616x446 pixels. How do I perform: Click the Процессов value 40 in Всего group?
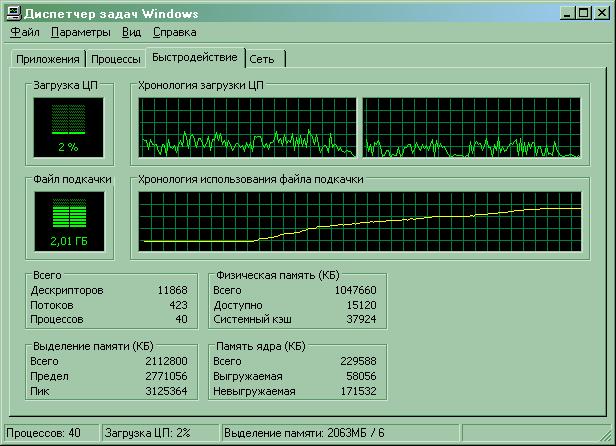click(181, 319)
